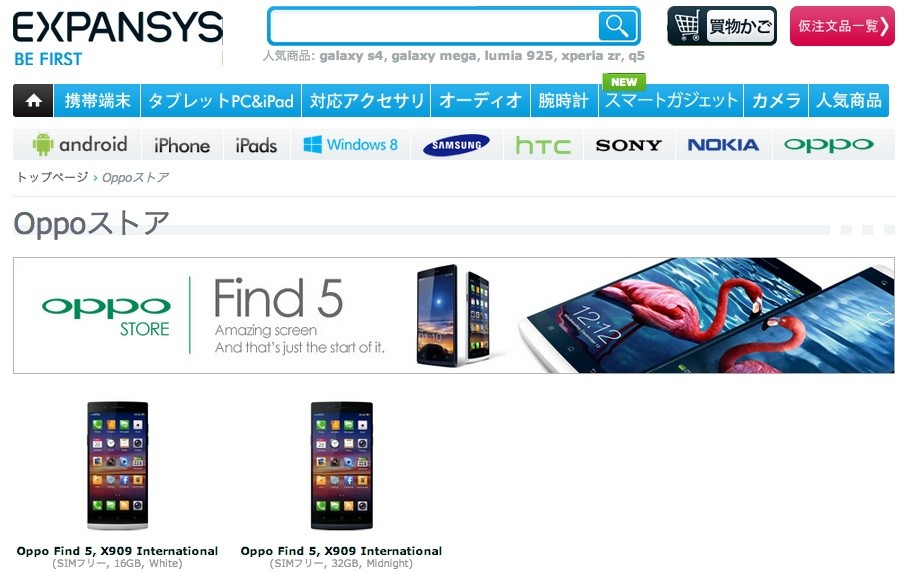905x572 pixels.
Task: Select the android brand logo
Action: (80, 144)
